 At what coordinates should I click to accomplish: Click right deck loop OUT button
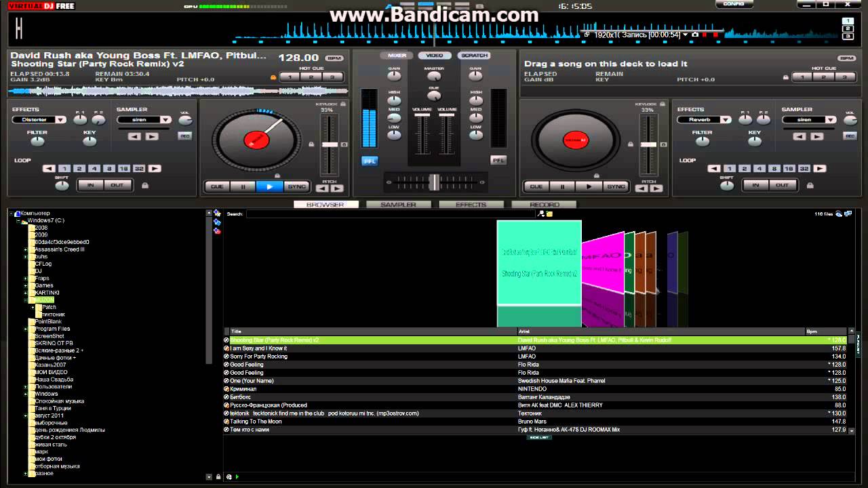pos(783,185)
